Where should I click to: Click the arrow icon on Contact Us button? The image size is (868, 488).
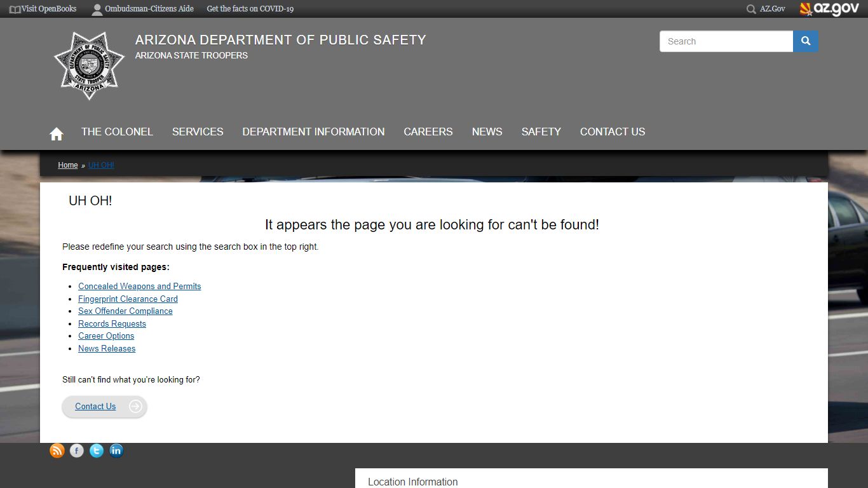click(x=135, y=406)
